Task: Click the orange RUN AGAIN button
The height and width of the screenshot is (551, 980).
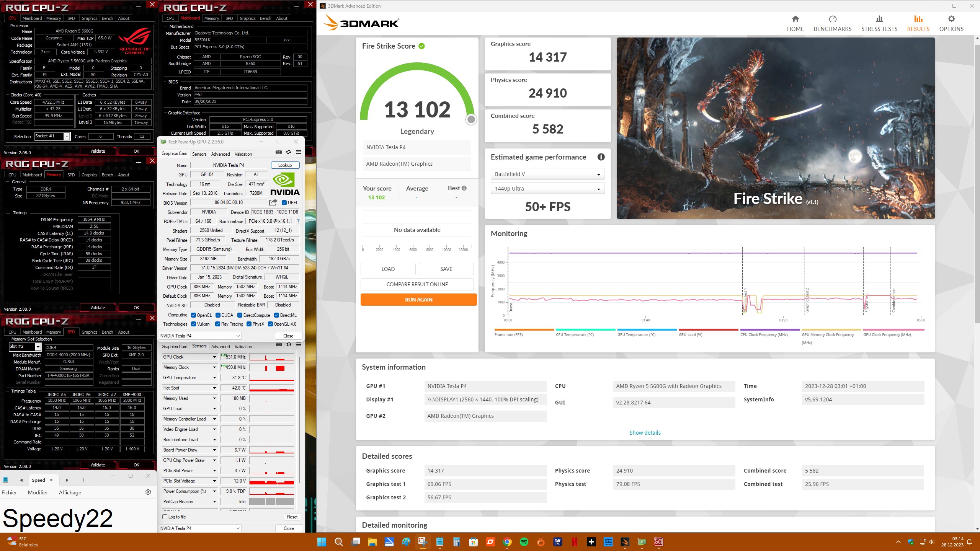Action: click(418, 300)
